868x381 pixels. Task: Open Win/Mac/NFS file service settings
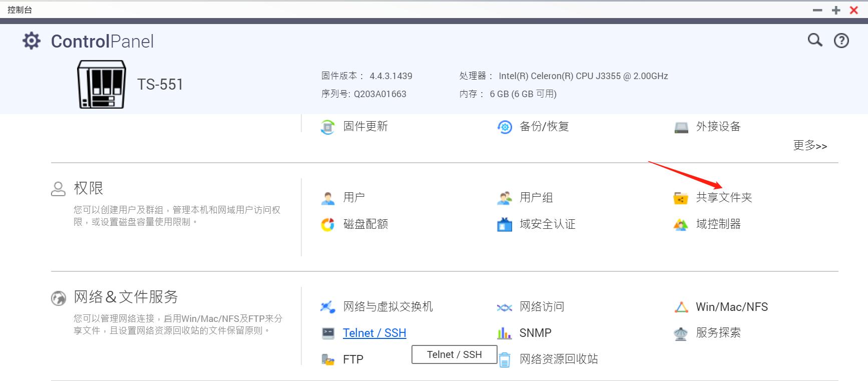click(x=732, y=307)
